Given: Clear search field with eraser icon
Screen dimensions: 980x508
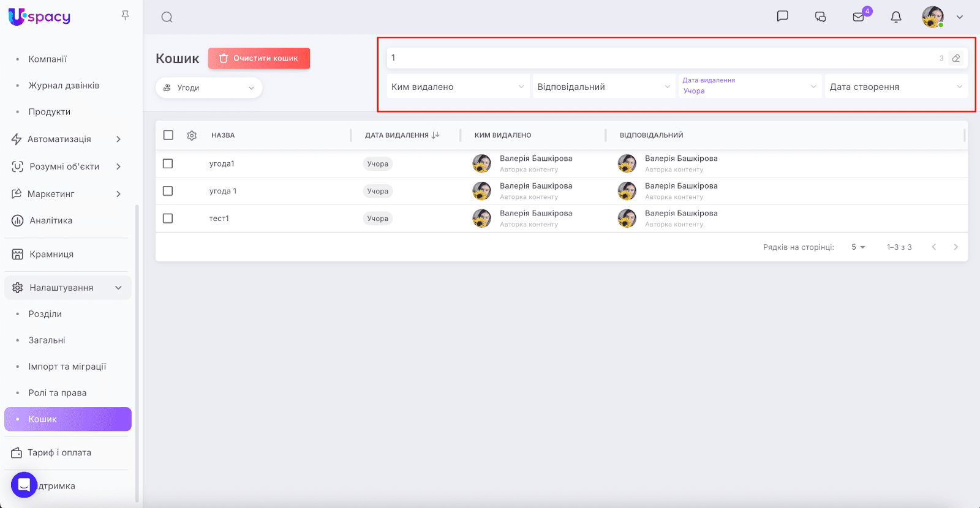Looking at the screenshot, I should 956,58.
